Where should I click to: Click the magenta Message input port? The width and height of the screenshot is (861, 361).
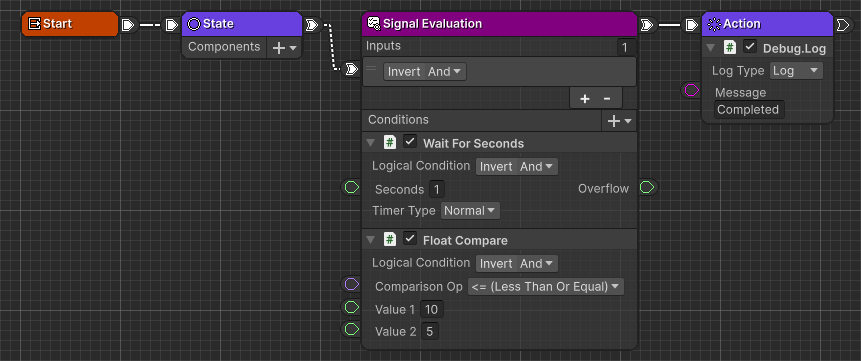click(x=692, y=90)
